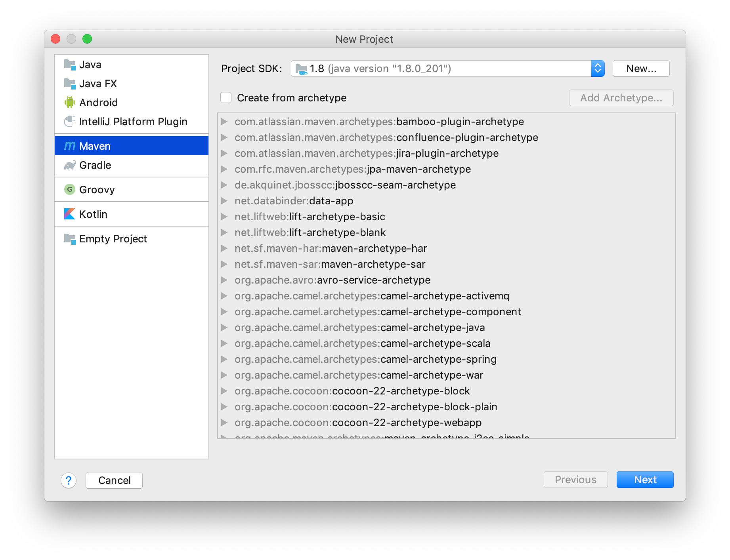Click the Maven 'm' icon

[x=70, y=146]
